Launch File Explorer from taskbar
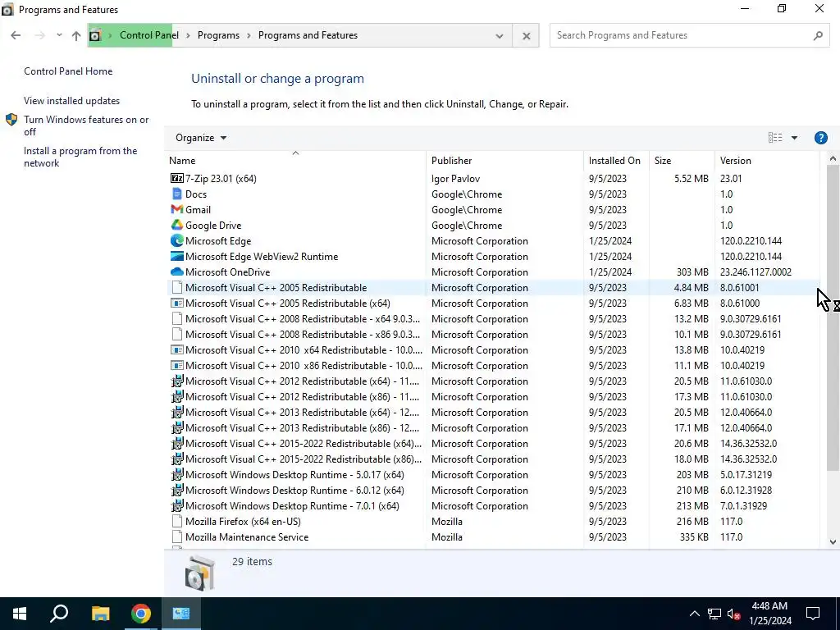The height and width of the screenshot is (630, 840). [x=100, y=614]
